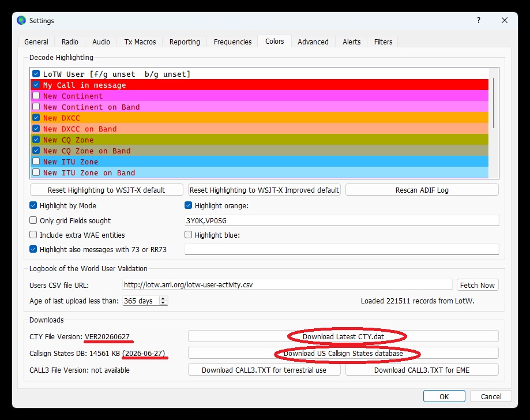The height and width of the screenshot is (420, 530).
Task: Click Download CALL3.TXT for EME
Action: click(x=422, y=370)
